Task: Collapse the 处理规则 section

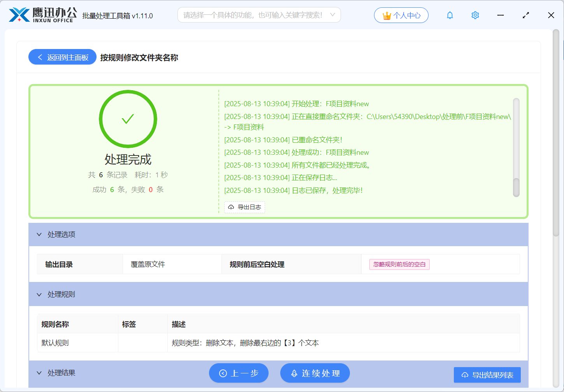Action: coord(278,294)
